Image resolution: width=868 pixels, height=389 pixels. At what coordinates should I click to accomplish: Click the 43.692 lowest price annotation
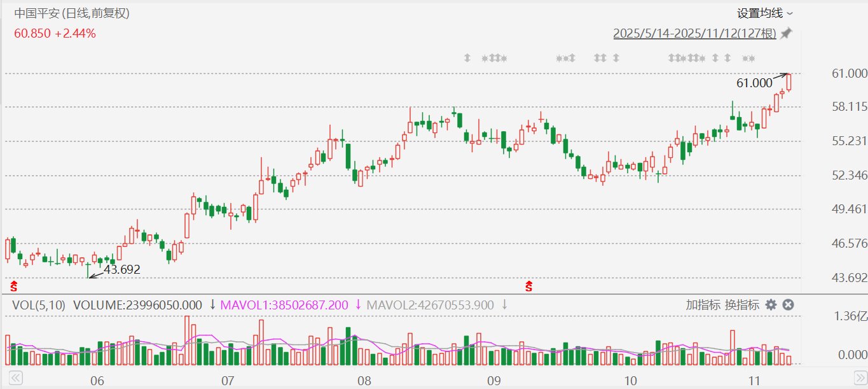(121, 270)
